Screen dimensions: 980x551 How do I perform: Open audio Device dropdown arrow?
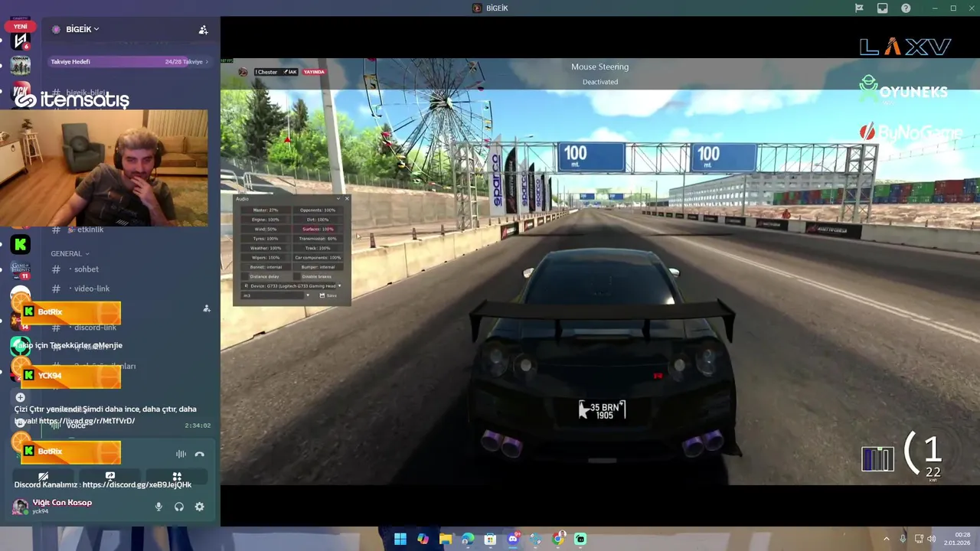click(339, 286)
